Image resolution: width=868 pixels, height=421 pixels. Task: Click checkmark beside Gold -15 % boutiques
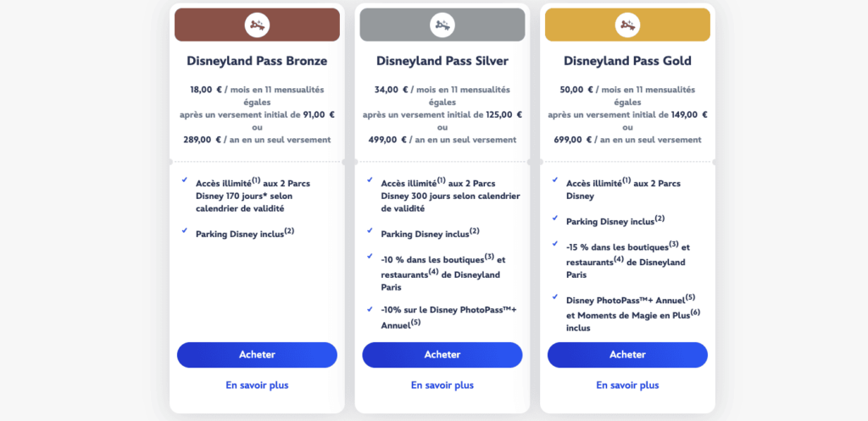tap(555, 243)
